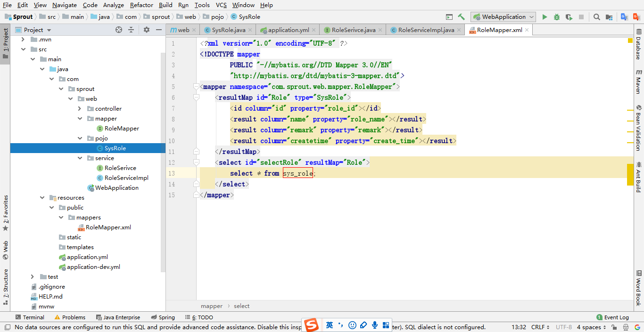Open Search Everywhere magnifier icon
Screen dimensions: 644x332
[x=597, y=17]
